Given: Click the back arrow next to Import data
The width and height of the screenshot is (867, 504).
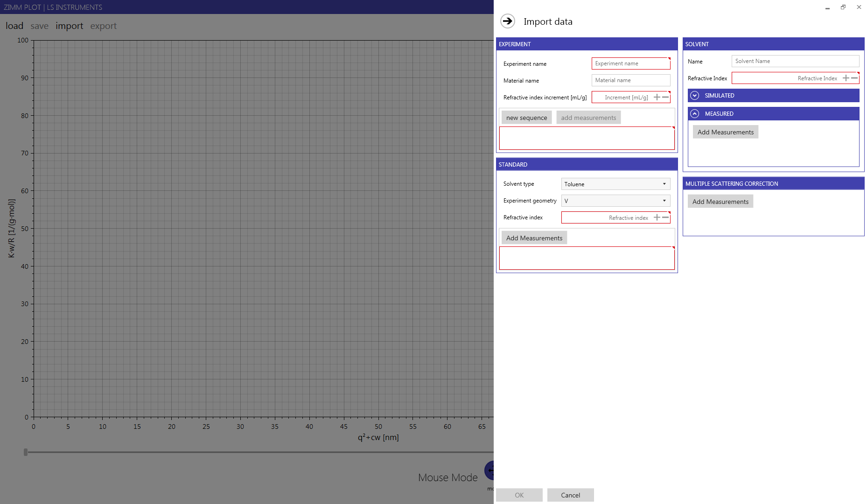Looking at the screenshot, I should (508, 21).
